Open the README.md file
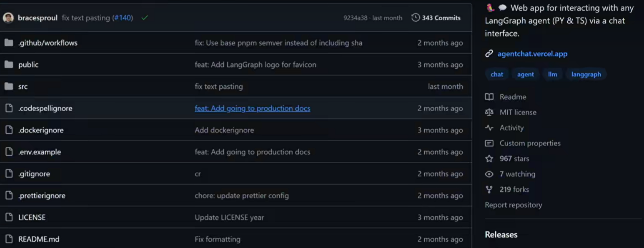 coord(39,239)
